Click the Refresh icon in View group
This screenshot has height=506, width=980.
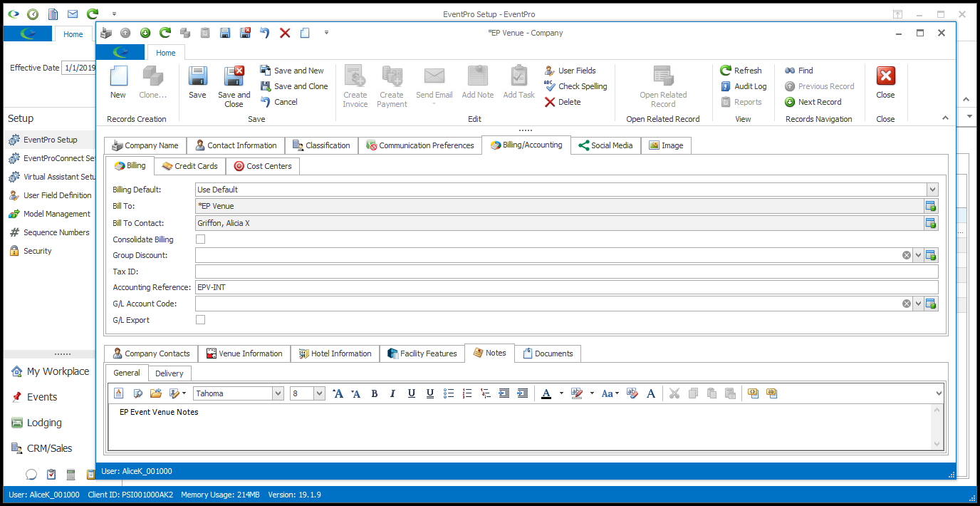coord(726,71)
